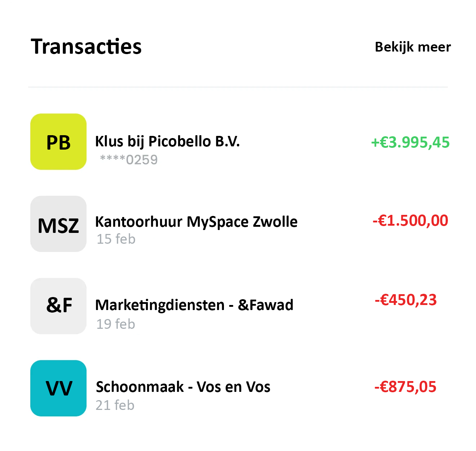Click the -€450,23 amount
Screen dimensions: 476x451
click(x=406, y=300)
